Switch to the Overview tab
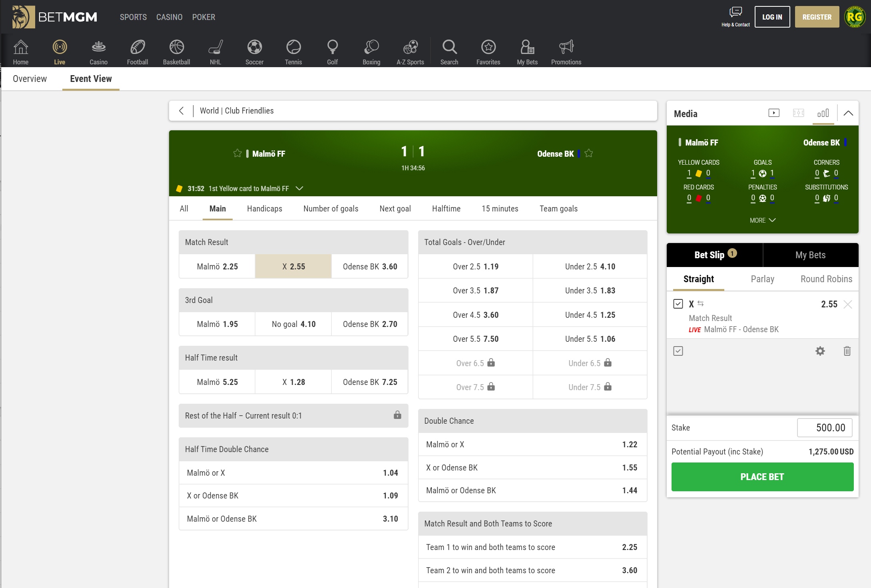The width and height of the screenshot is (871, 588). (30, 79)
